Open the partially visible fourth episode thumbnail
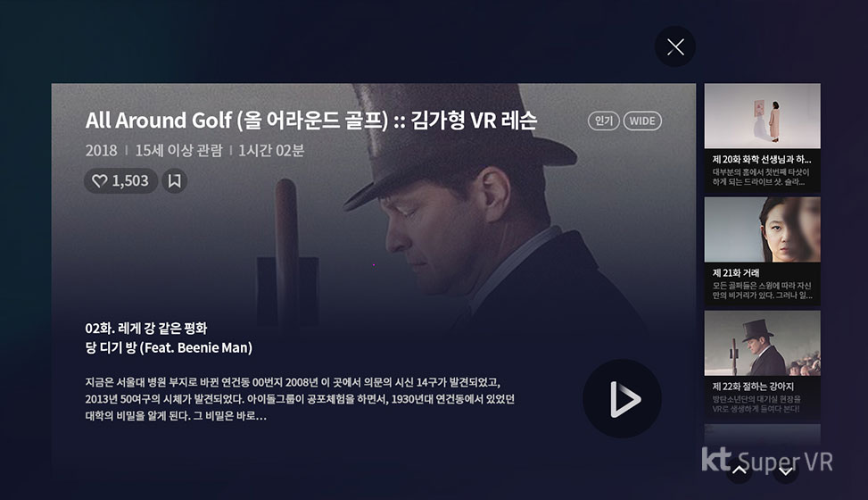This screenshot has width=868, height=500. click(762, 436)
